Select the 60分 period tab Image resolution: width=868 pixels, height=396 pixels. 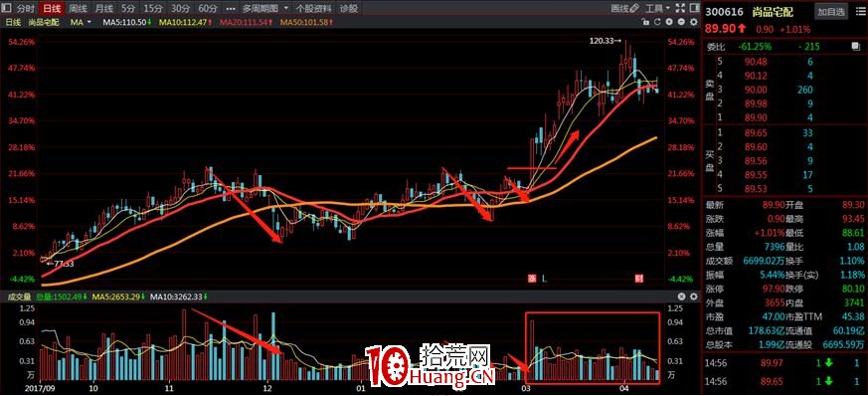[x=208, y=9]
